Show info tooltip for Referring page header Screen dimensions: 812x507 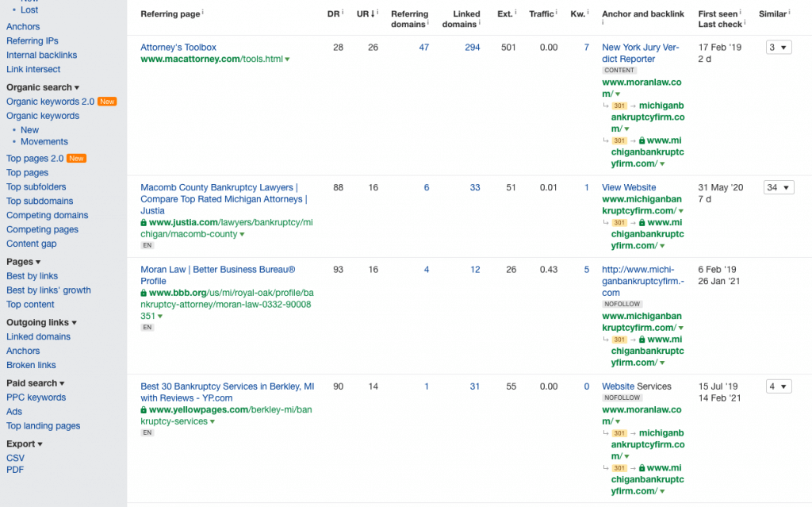(202, 12)
